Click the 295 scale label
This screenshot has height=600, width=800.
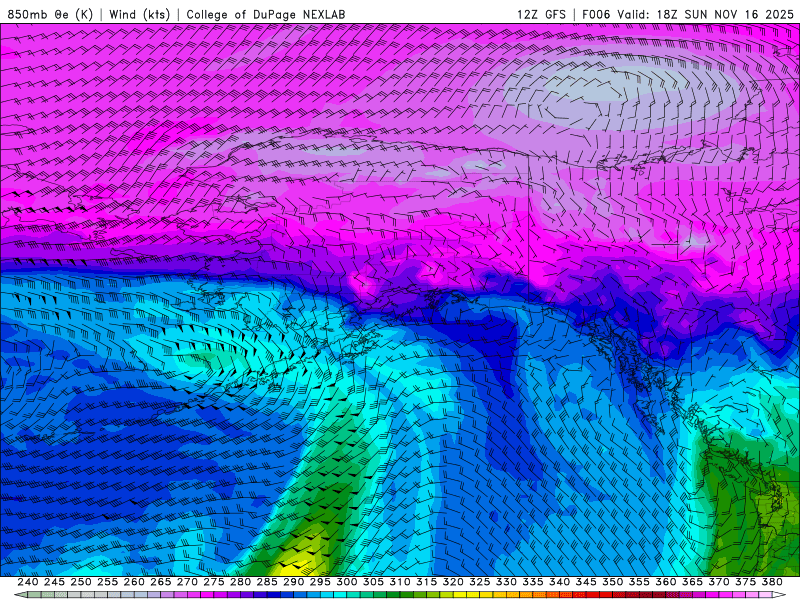(320, 582)
